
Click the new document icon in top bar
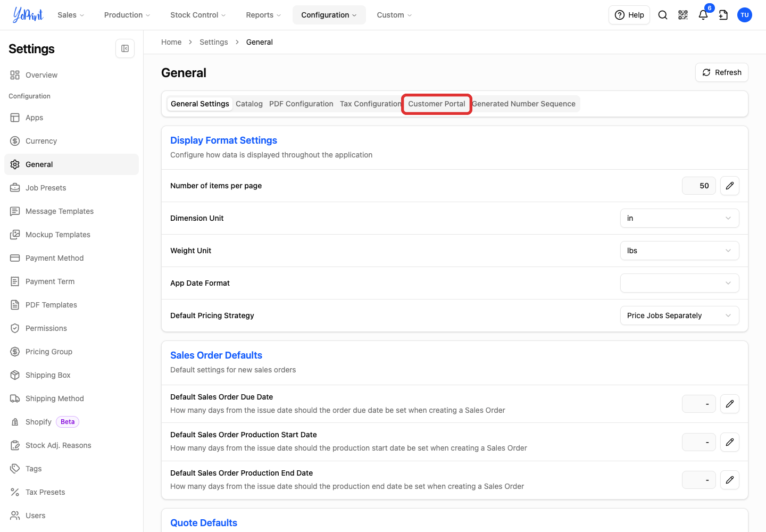click(x=723, y=15)
